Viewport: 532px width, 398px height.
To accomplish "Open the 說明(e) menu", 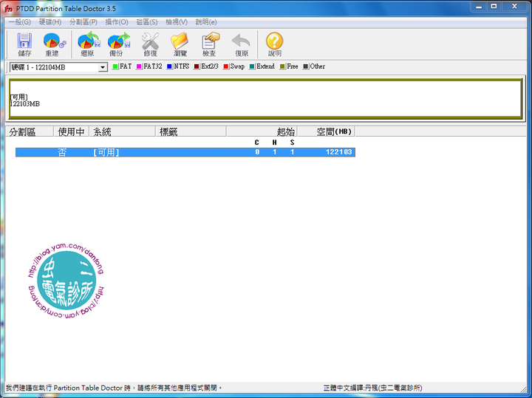I will pyautogui.click(x=206, y=22).
